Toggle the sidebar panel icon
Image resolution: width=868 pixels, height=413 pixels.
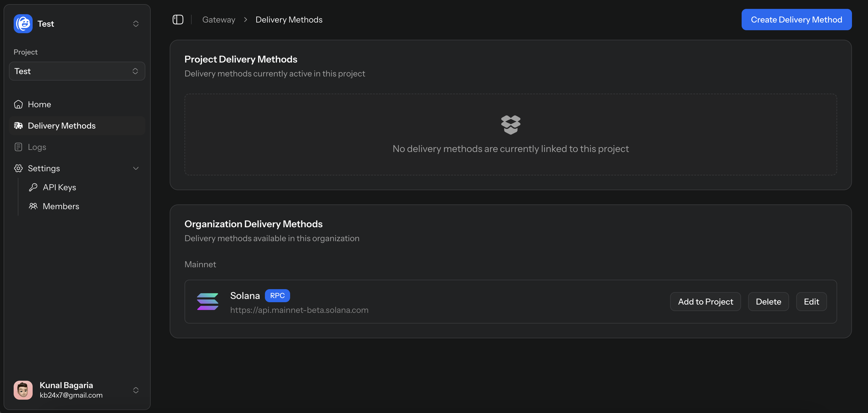tap(178, 20)
